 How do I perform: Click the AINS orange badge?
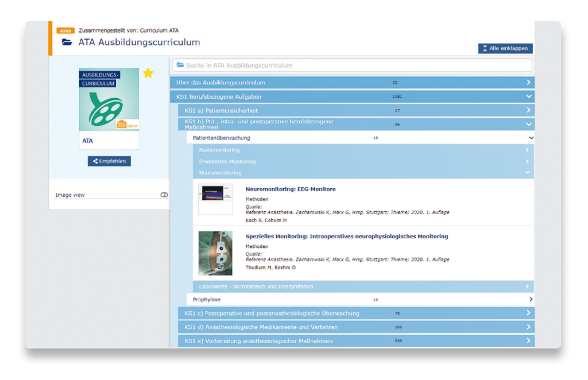point(65,30)
